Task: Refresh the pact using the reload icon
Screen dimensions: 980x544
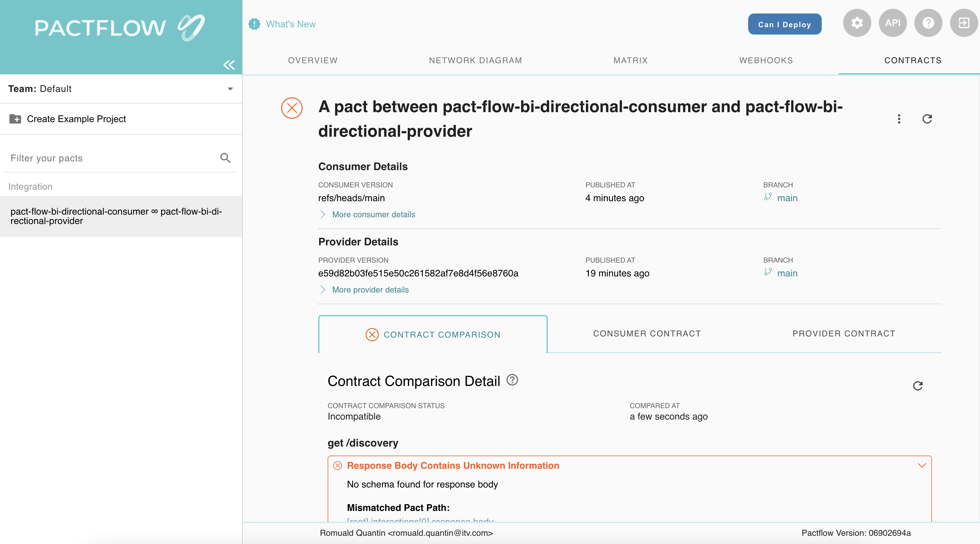Action: pyautogui.click(x=927, y=119)
